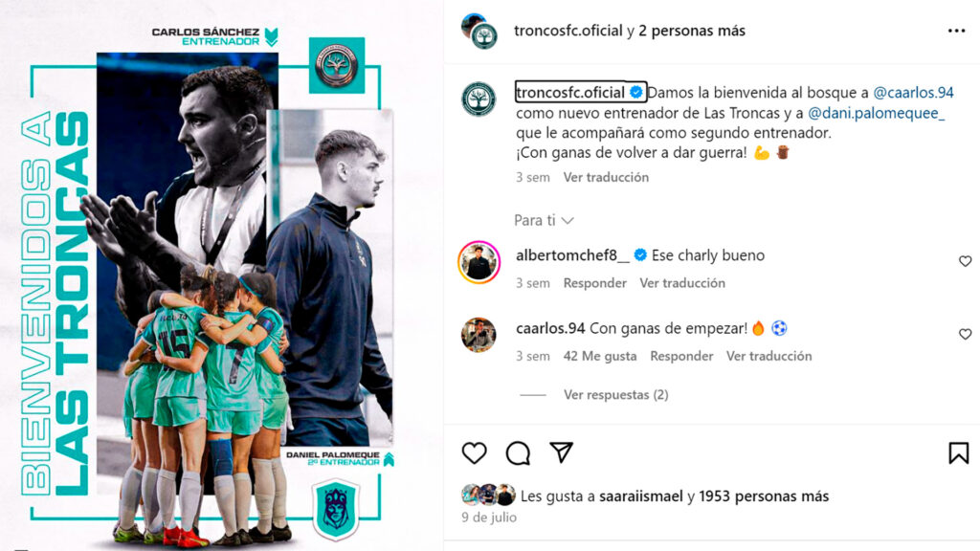980x551 pixels.
Task: Click 'Ver traducción' under the caption
Action: (606, 177)
